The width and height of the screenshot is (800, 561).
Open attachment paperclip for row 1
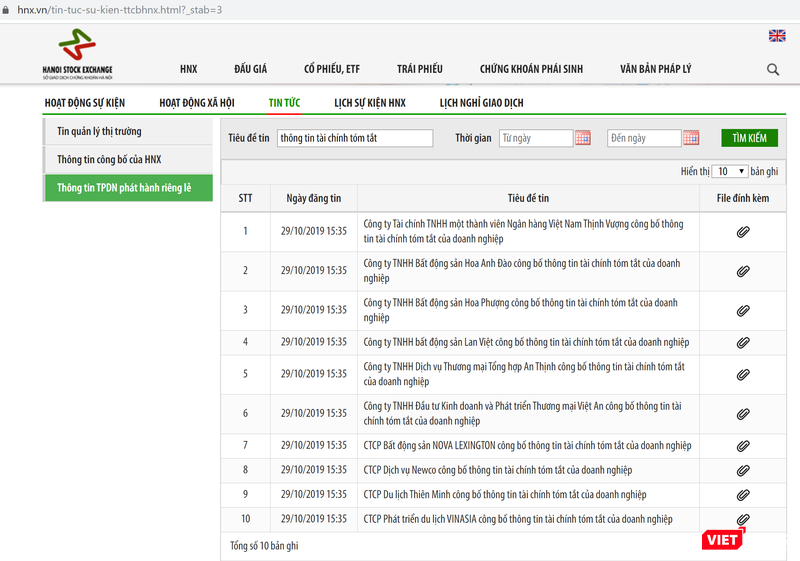pos(743,232)
